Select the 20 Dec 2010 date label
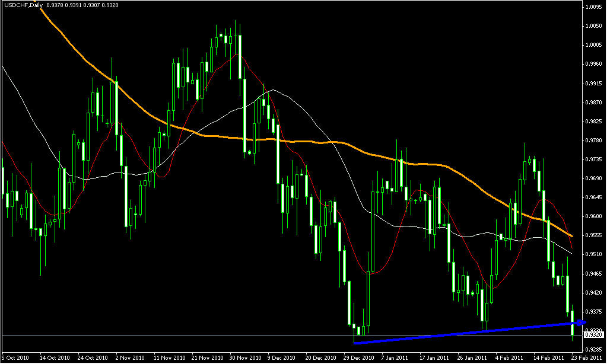Screen dimensions: 607x364 [x=320, y=358]
